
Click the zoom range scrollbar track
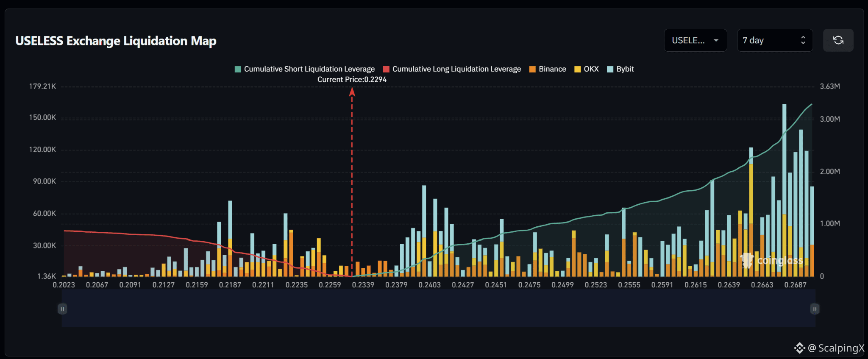click(438, 309)
